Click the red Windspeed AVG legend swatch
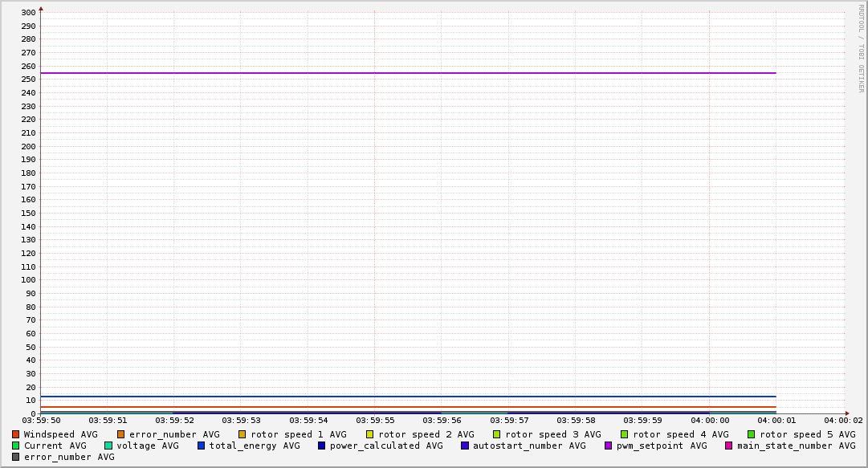 pyautogui.click(x=15, y=434)
